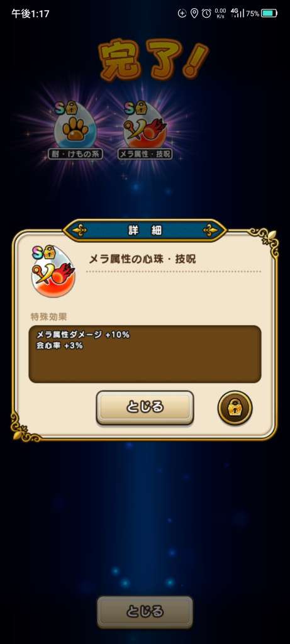Tap the メラ属性・技呪 label
290x644 pixels.
(145, 154)
